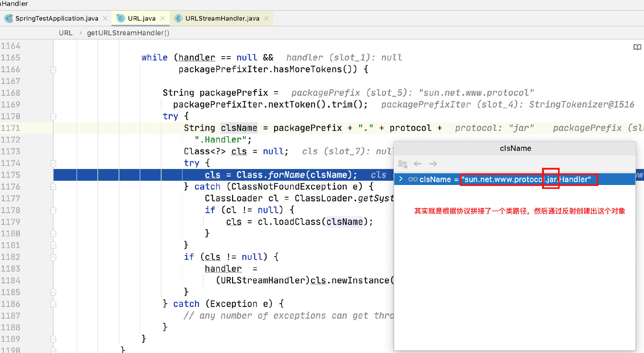Click the SpringTestApplication.java file icon
This screenshot has width=644, height=353.
pyautogui.click(x=9, y=18)
